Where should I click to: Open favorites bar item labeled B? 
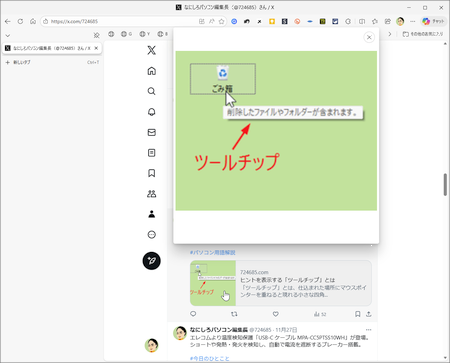pyautogui.click(x=163, y=34)
